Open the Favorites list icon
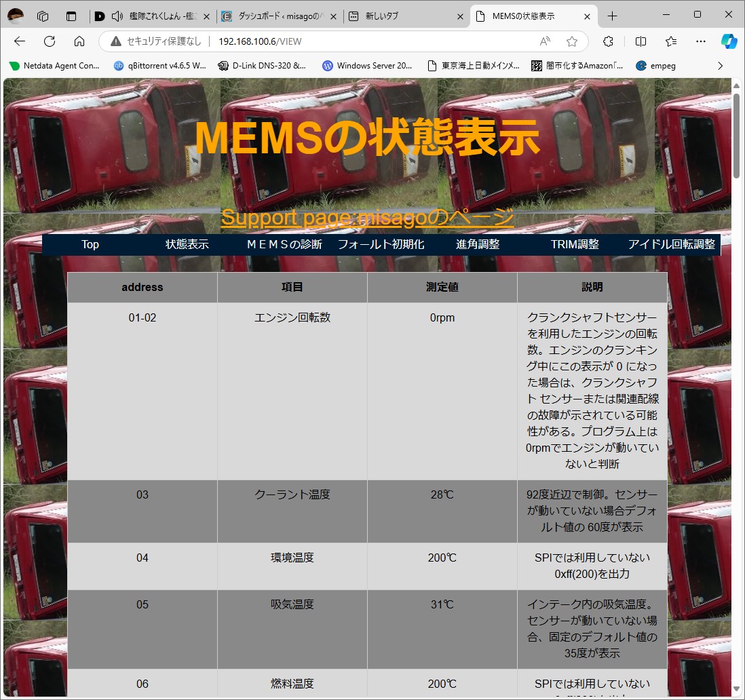Image resolution: width=745 pixels, height=700 pixels. pyautogui.click(x=671, y=41)
